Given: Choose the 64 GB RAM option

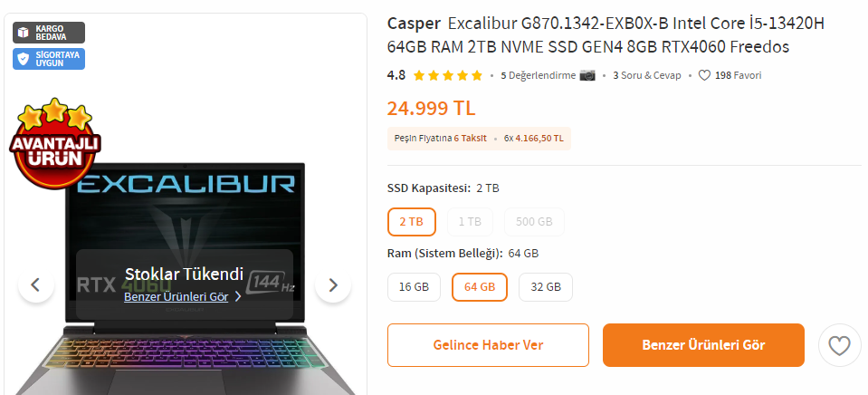Looking at the screenshot, I should pos(480,287).
